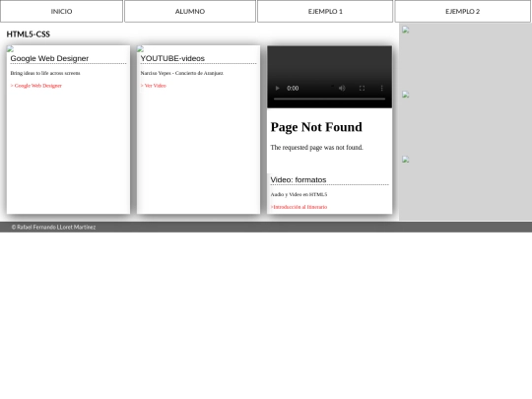
Task: Click 'Narciso Yepes - Concierto de Aranjuez' text
Action: (182, 73)
